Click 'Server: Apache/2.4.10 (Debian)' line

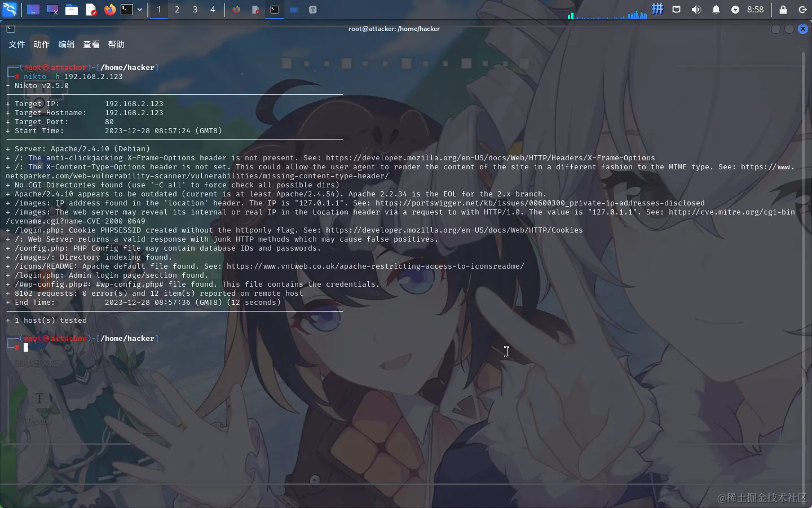pos(78,149)
